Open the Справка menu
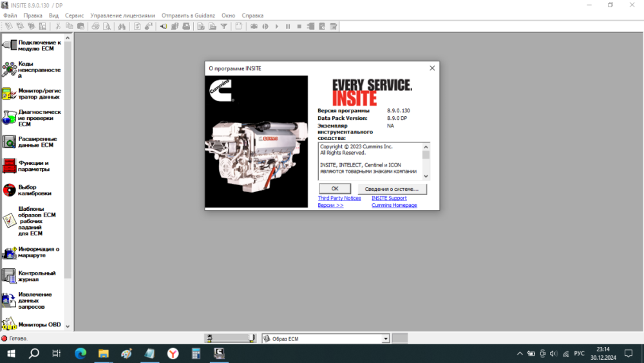 pyautogui.click(x=252, y=15)
